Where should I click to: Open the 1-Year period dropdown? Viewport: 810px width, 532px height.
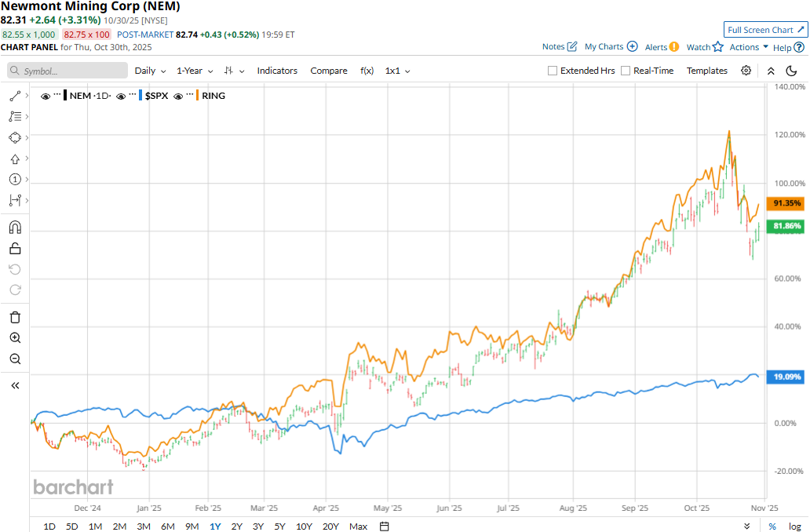click(x=194, y=71)
